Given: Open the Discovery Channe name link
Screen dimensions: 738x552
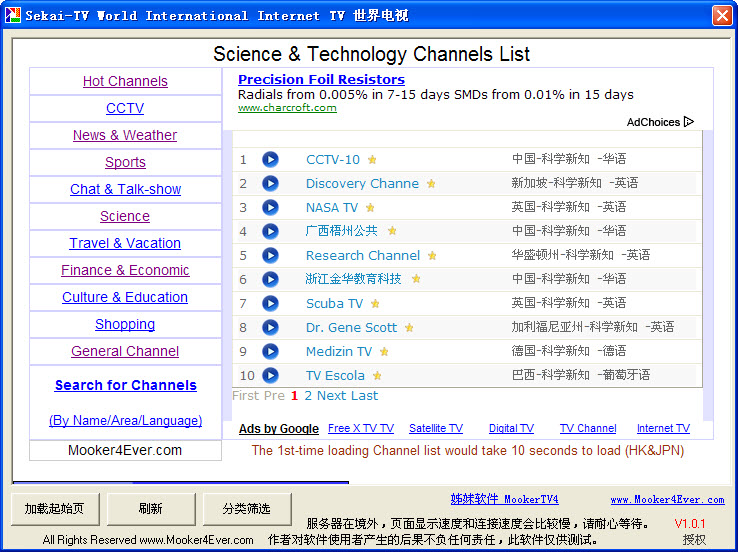Looking at the screenshot, I should (362, 184).
